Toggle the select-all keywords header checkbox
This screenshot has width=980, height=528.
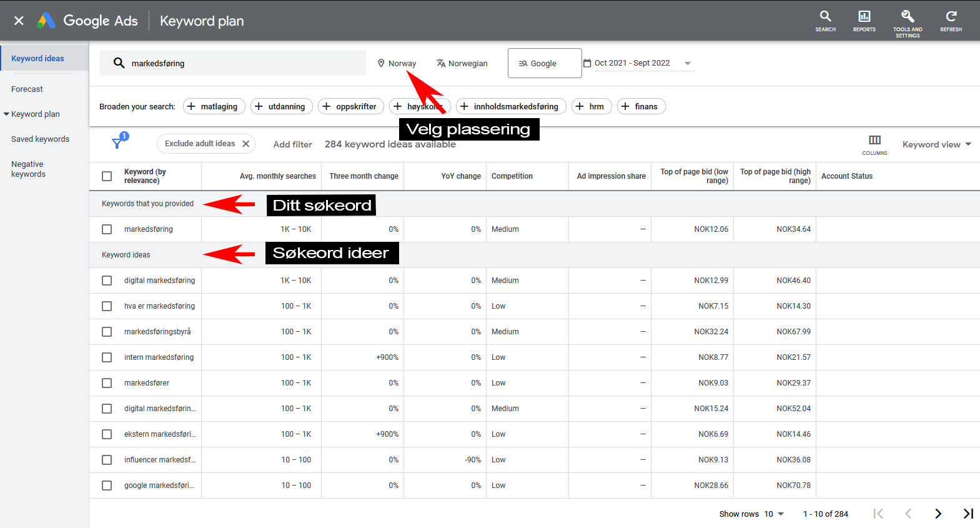(107, 176)
